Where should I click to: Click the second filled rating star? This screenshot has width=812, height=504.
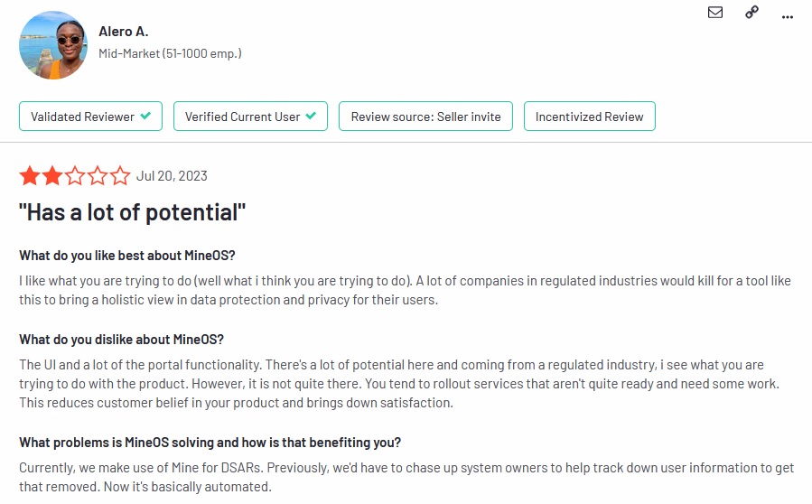[52, 175]
